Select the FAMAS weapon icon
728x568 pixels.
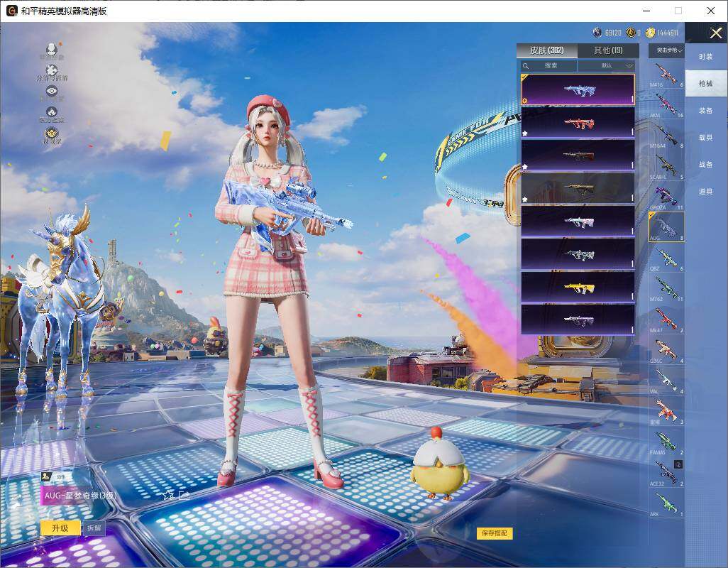[666, 442]
